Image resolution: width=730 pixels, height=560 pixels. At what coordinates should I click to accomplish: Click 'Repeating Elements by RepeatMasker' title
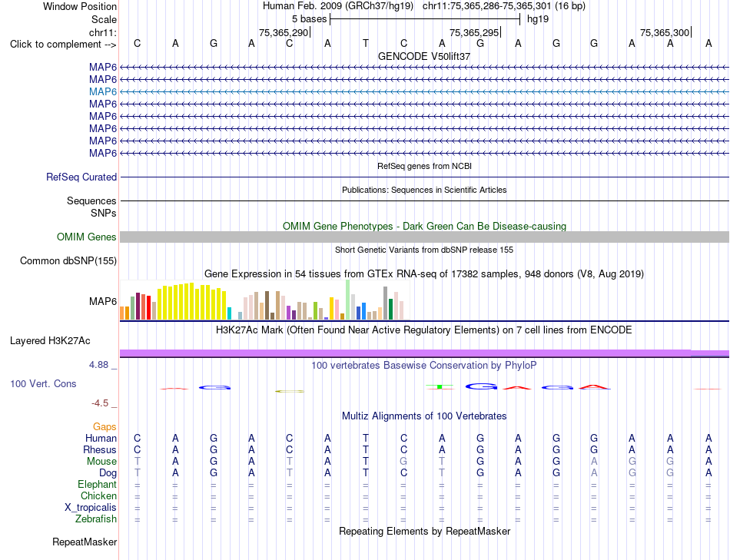coord(424,531)
